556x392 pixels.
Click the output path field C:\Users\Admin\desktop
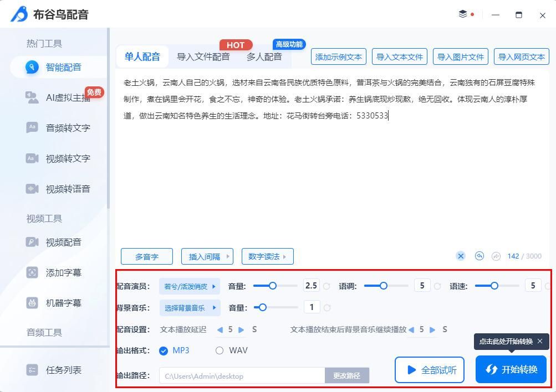pos(242,376)
